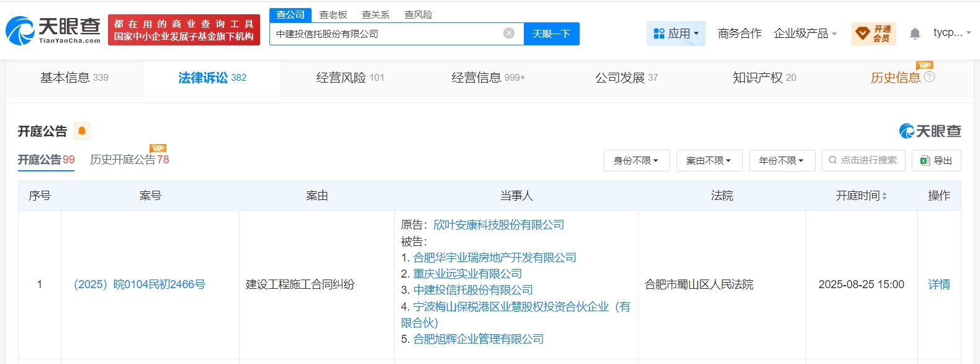This screenshot has height=364, width=980.
Task: Expand the 企业级产品 menu
Action: coord(806,34)
